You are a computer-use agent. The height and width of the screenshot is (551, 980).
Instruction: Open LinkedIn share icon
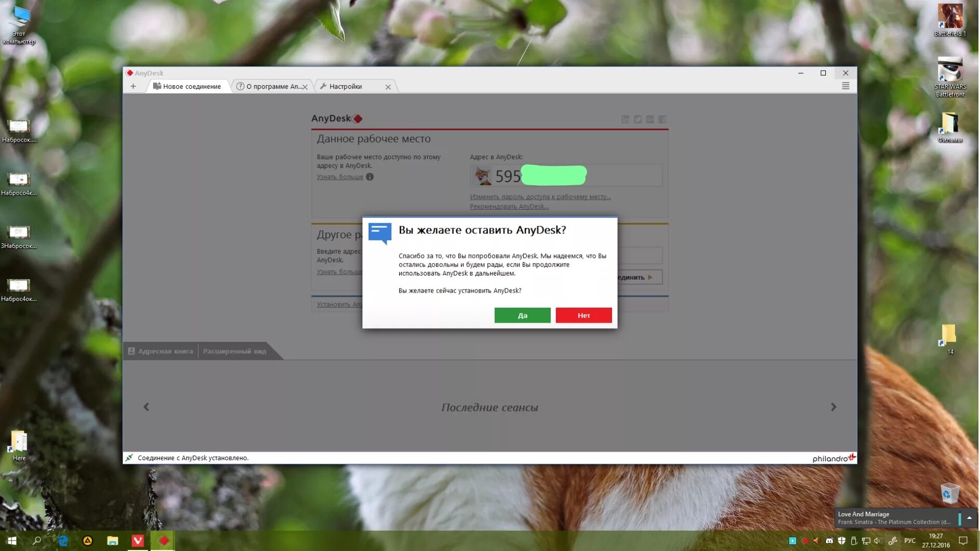pos(625,119)
